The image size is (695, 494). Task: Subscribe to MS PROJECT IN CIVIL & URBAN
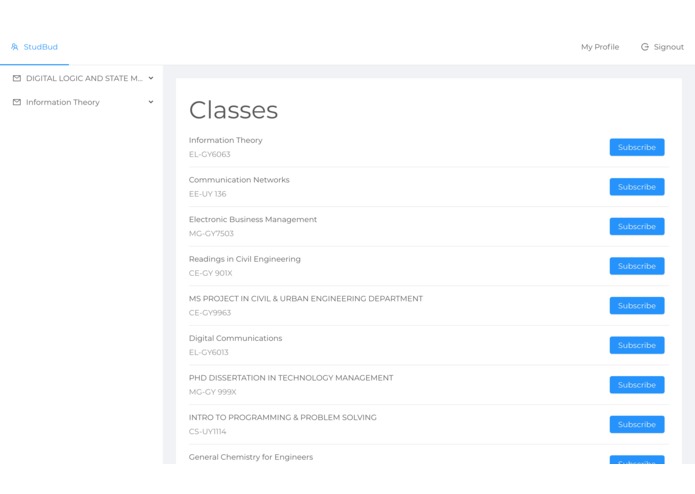click(x=637, y=306)
